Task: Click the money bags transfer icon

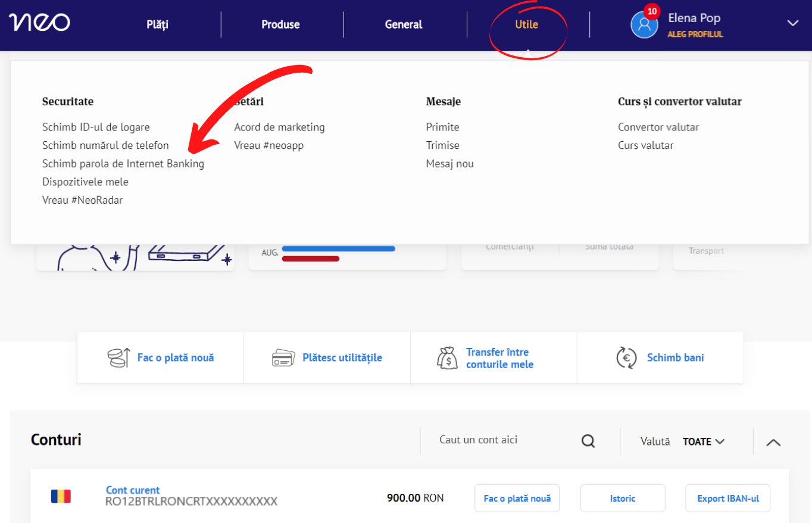Action: click(447, 358)
